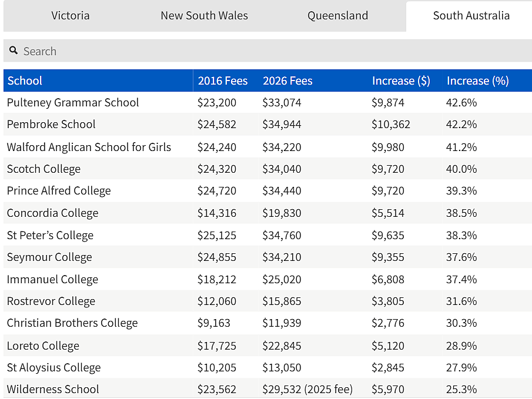This screenshot has width=532, height=399.
Task: Open the Queensland tab
Action: click(337, 16)
